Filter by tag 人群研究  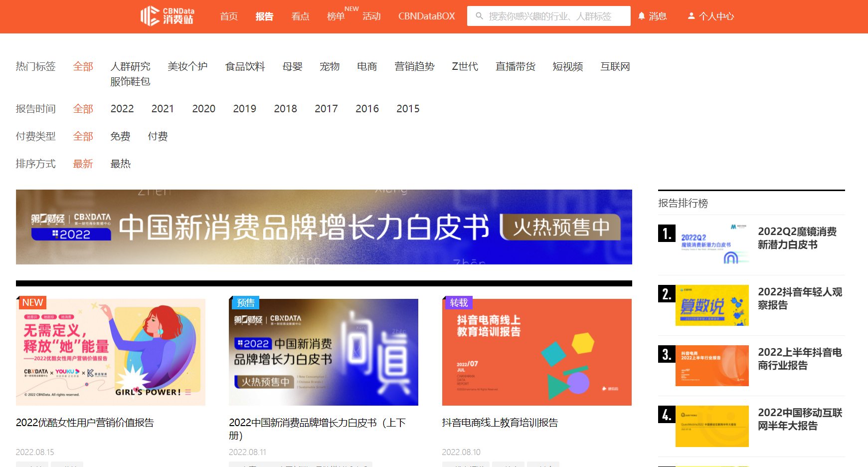pos(131,66)
